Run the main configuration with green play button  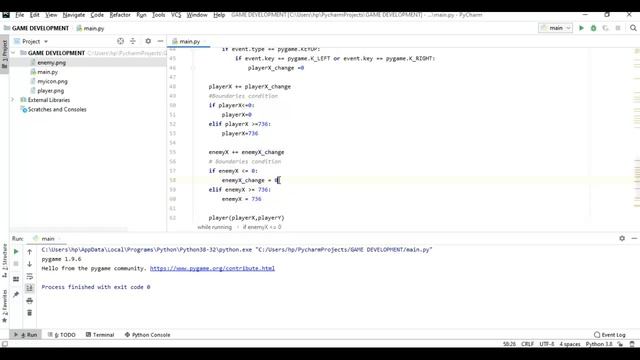click(x=581, y=28)
